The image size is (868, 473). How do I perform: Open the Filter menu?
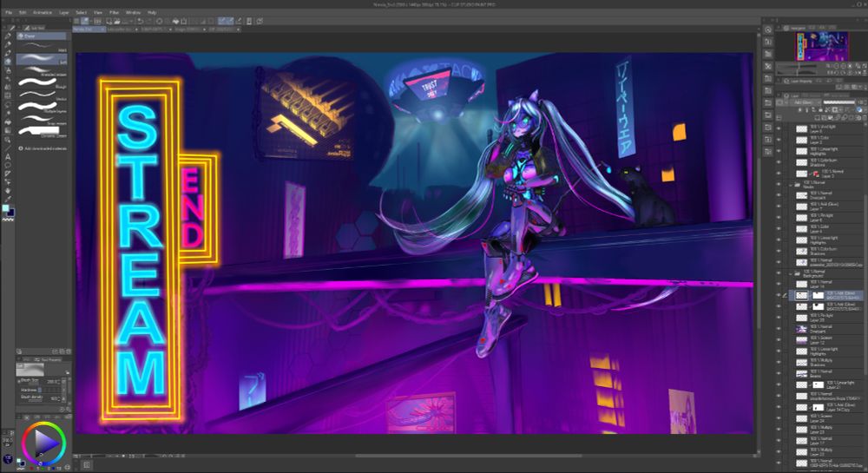(114, 12)
